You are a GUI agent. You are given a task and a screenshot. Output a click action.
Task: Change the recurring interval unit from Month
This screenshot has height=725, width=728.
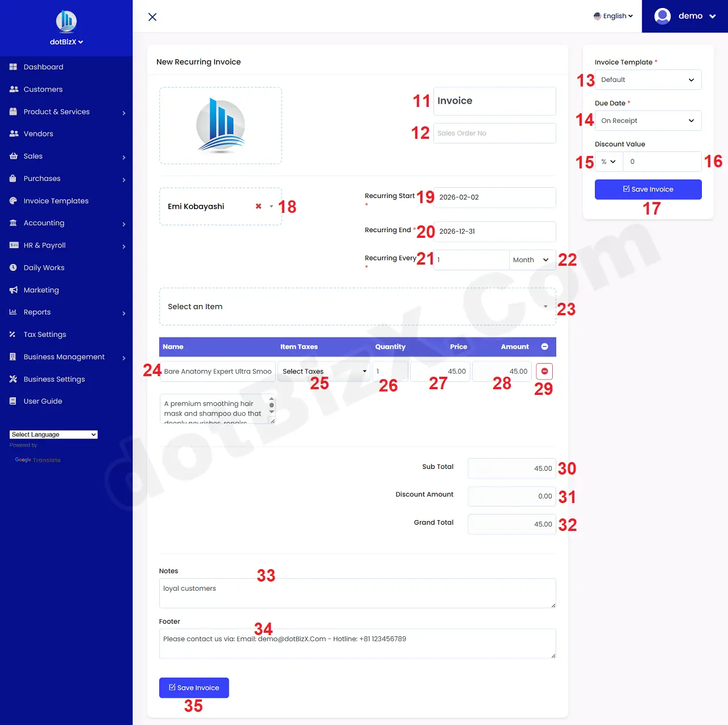pos(531,259)
